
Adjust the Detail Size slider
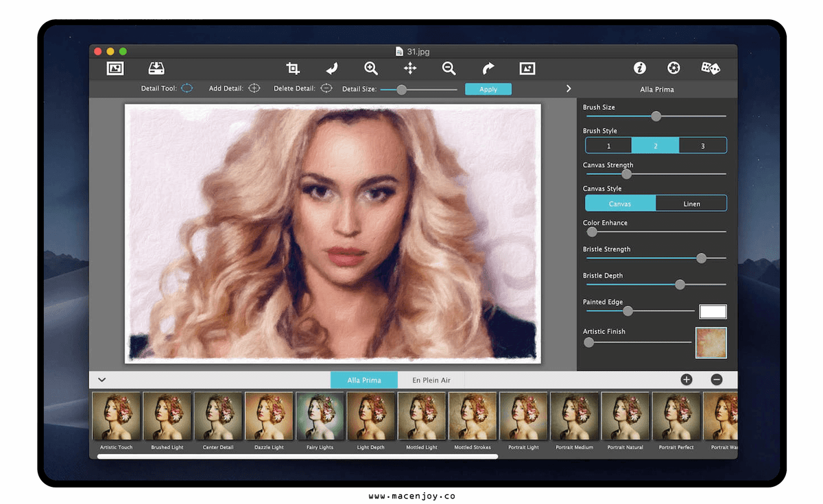coord(418,89)
